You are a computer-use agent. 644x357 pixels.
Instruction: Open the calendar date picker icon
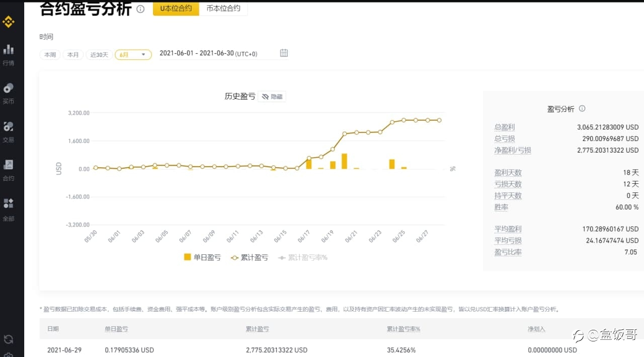tap(284, 53)
